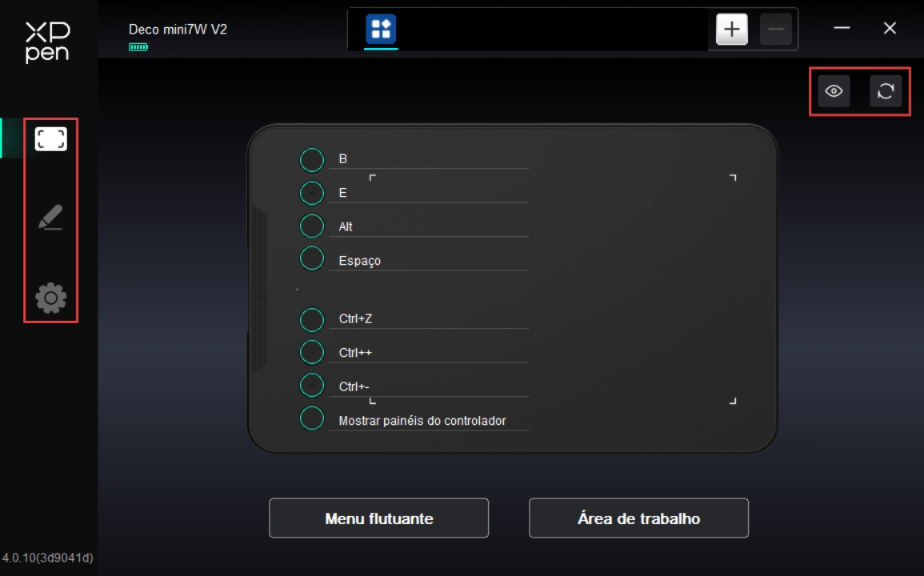Add a new application with plus button

click(x=731, y=30)
